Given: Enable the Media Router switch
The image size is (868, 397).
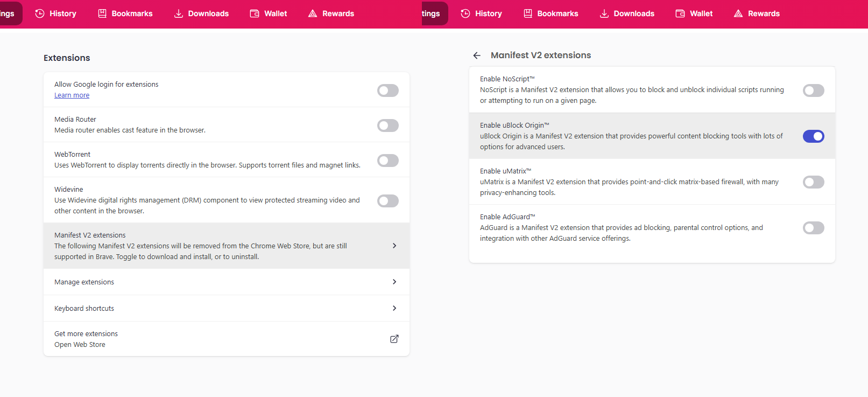Looking at the screenshot, I should [x=388, y=126].
